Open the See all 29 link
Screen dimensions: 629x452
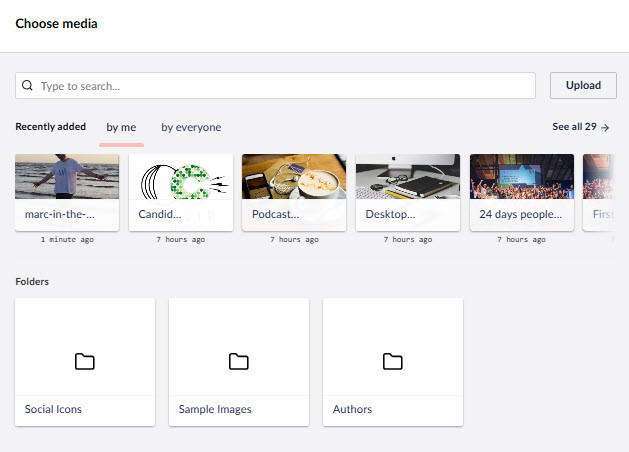(x=581, y=127)
